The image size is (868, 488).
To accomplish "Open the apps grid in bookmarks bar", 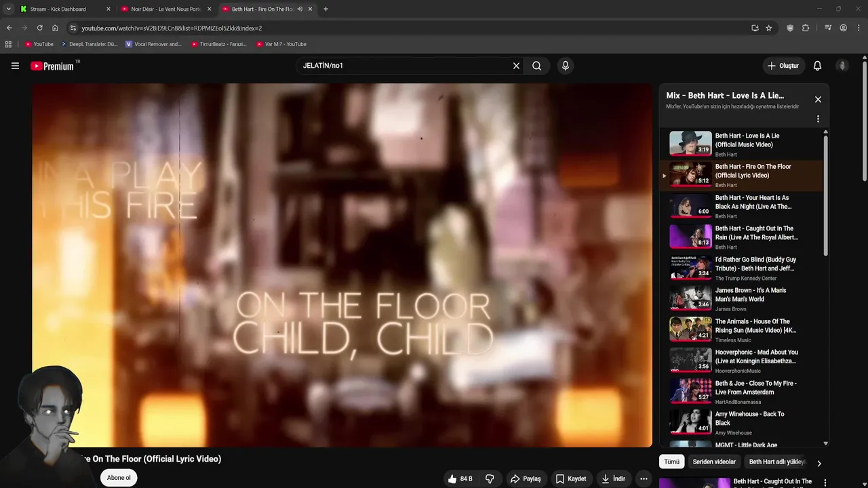I will 8,44.
